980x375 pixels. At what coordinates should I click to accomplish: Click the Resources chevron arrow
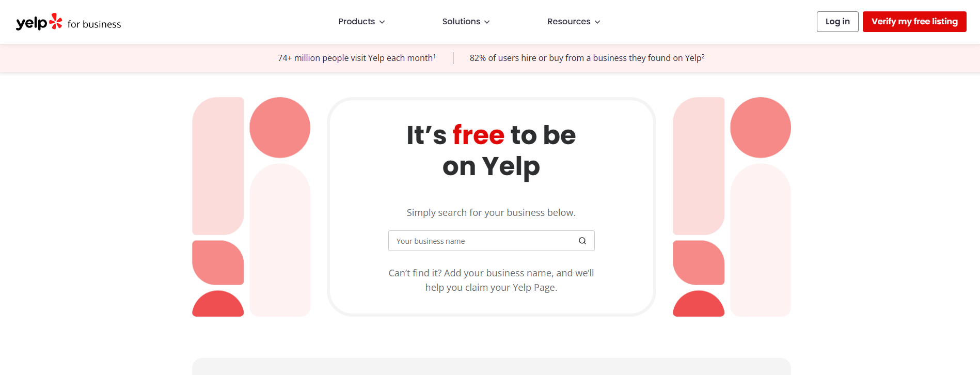click(x=597, y=22)
